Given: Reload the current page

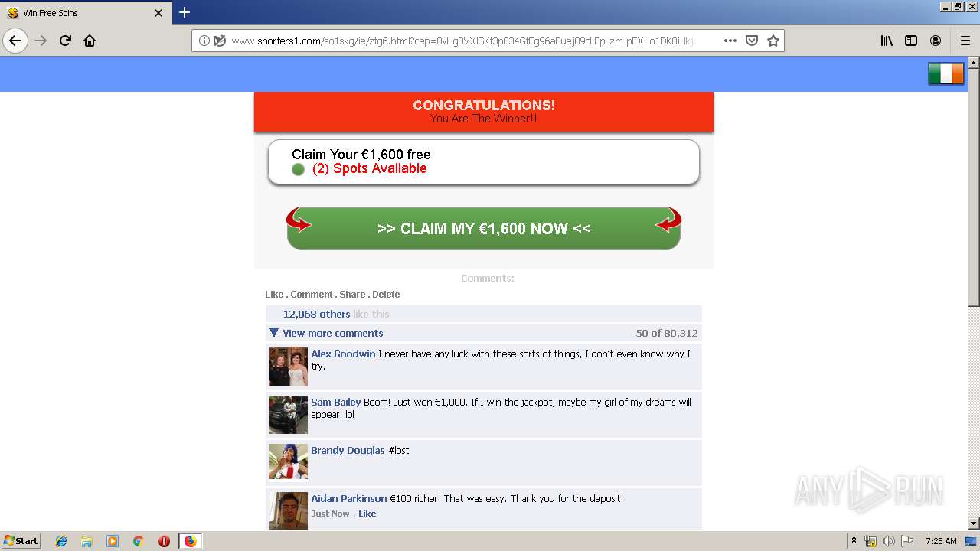Looking at the screenshot, I should tap(66, 41).
